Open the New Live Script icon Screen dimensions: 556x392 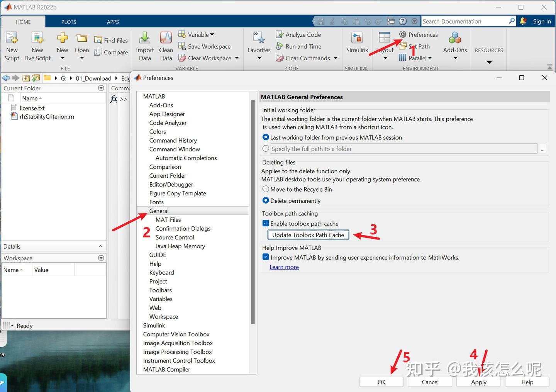pyautogui.click(x=37, y=38)
